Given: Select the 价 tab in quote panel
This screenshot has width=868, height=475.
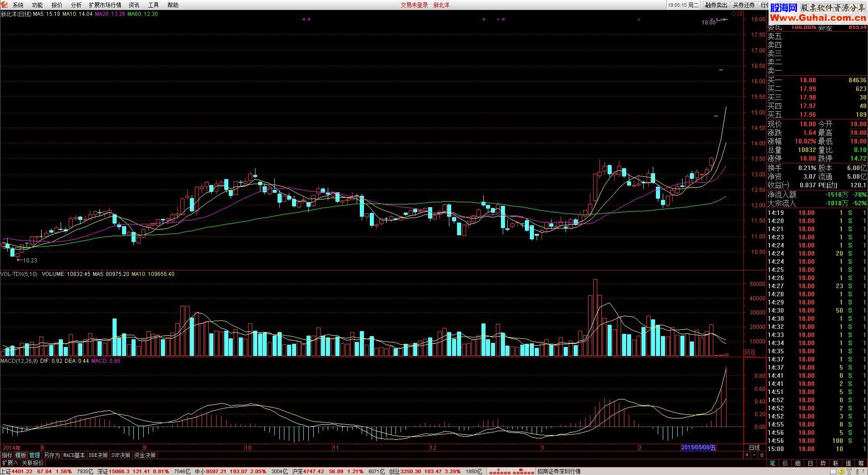Looking at the screenshot, I should [x=785, y=463].
